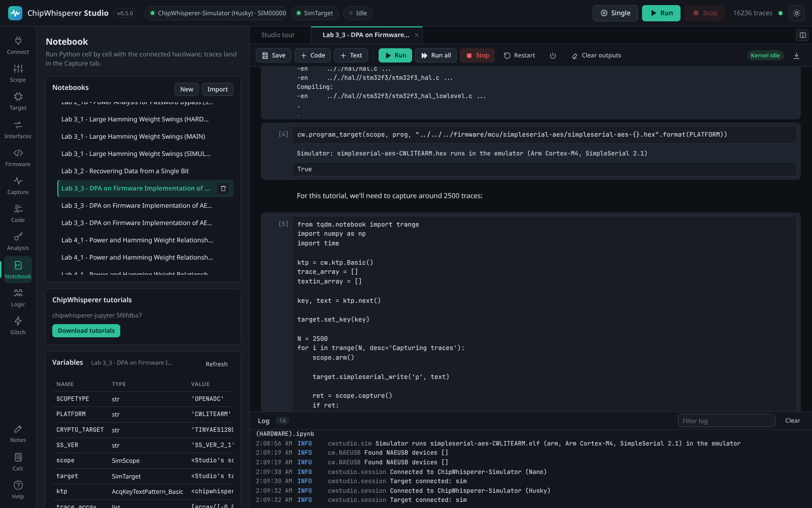Viewport: 812px width, 508px height.
Task: Open the Notes sidebar section
Action: click(x=18, y=433)
